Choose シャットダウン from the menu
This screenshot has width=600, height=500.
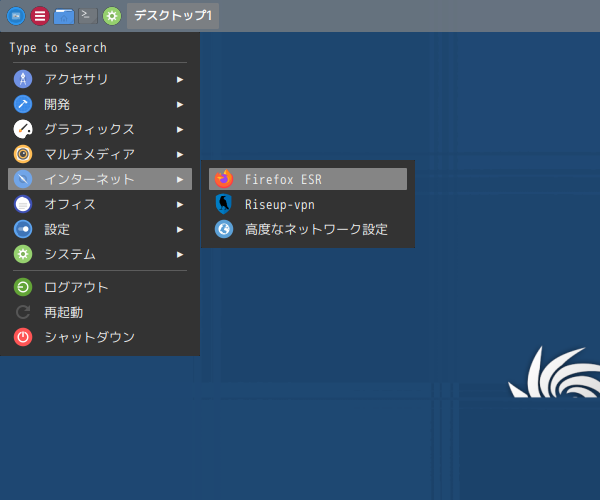click(x=100, y=337)
